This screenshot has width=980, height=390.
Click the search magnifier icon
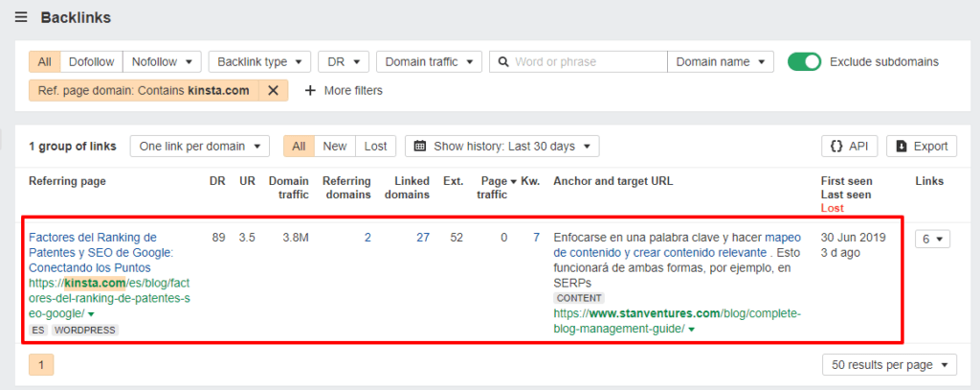pyautogui.click(x=502, y=61)
